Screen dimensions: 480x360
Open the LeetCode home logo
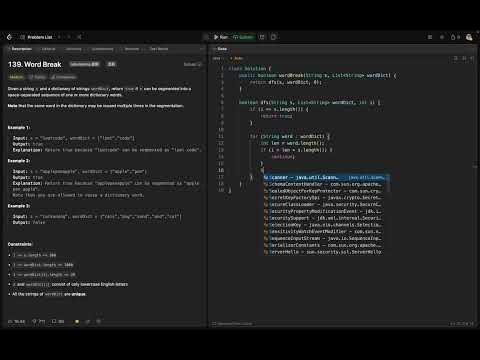click(x=9, y=37)
